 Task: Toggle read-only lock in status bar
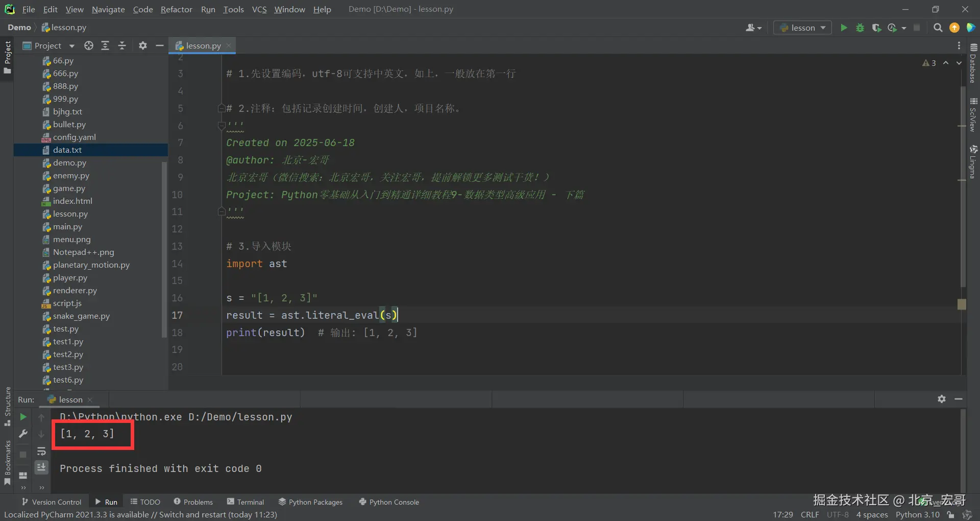click(950, 514)
